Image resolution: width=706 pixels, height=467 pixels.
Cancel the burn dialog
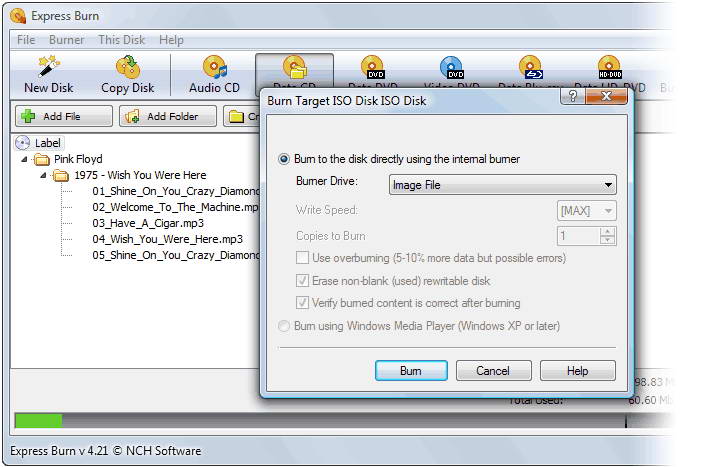[x=493, y=371]
